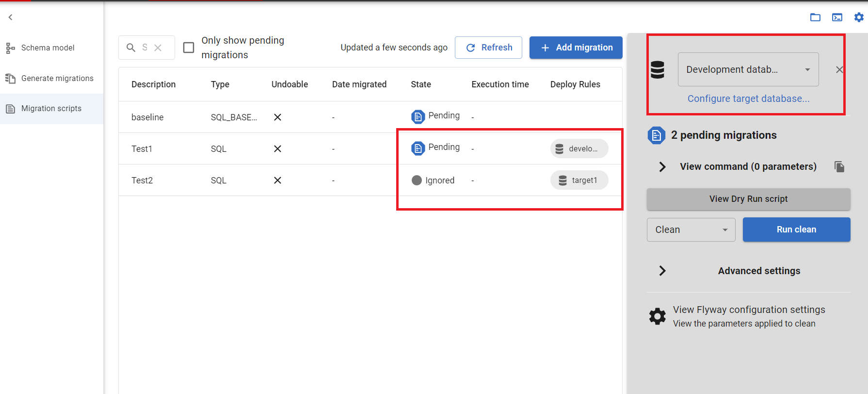Click the Flyway configuration gear icon
This screenshot has width=868, height=394.
(658, 316)
